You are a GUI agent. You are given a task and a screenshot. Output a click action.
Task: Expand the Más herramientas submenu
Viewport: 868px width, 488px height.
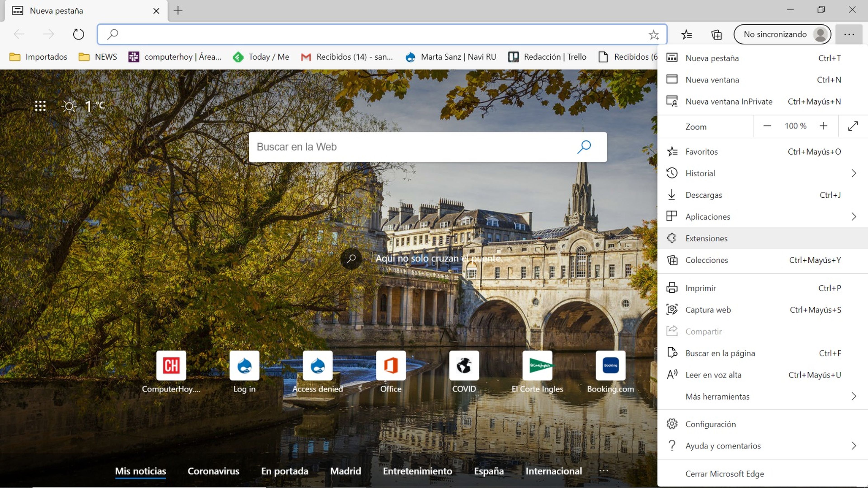click(x=854, y=396)
